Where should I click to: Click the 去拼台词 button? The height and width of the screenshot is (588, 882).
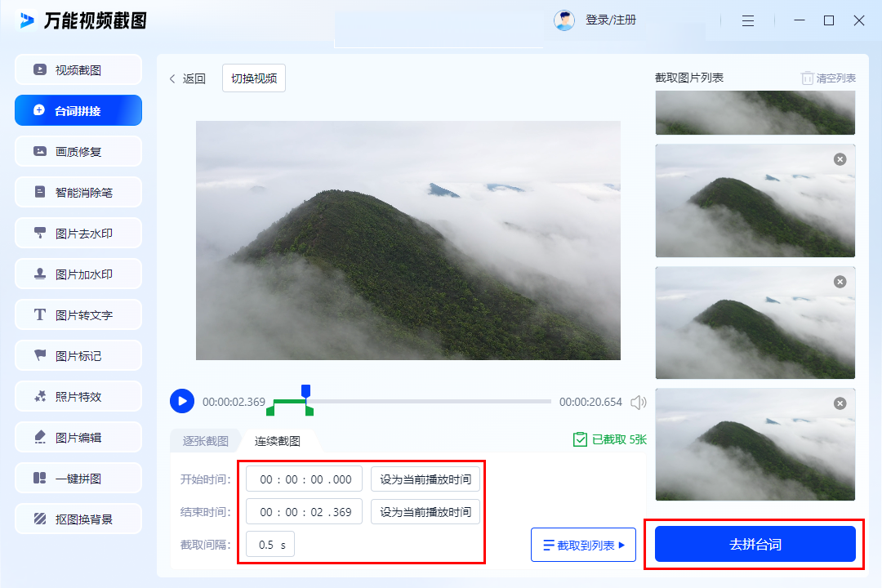pos(755,544)
